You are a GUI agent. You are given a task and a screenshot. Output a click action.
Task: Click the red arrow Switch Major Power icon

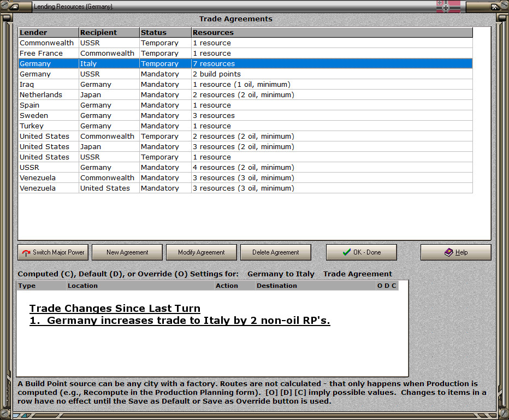click(x=26, y=252)
